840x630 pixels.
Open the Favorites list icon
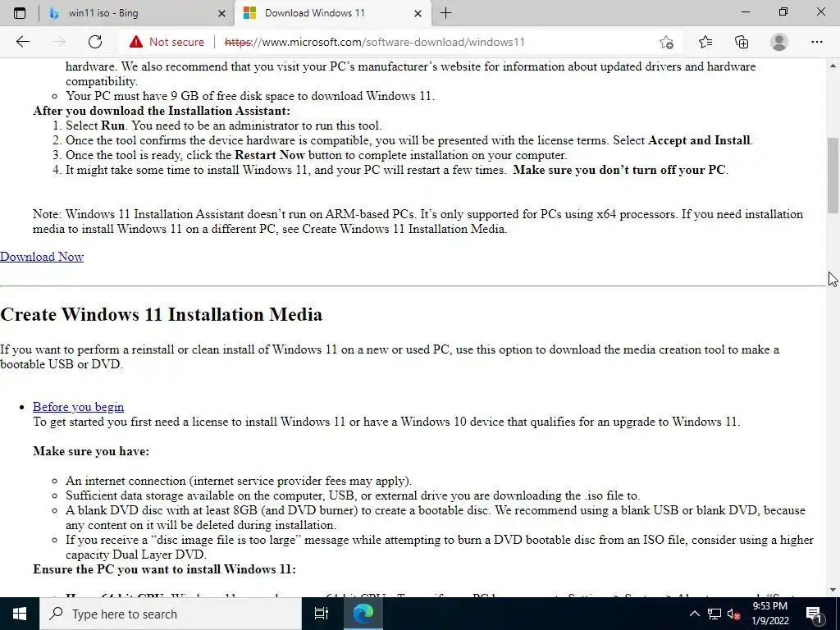pos(705,42)
